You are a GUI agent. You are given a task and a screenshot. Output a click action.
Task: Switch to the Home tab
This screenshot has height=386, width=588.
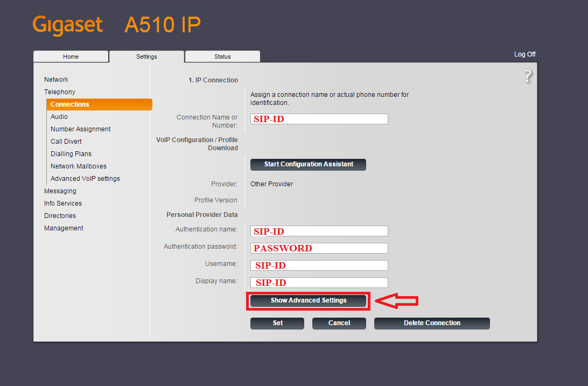[71, 57]
